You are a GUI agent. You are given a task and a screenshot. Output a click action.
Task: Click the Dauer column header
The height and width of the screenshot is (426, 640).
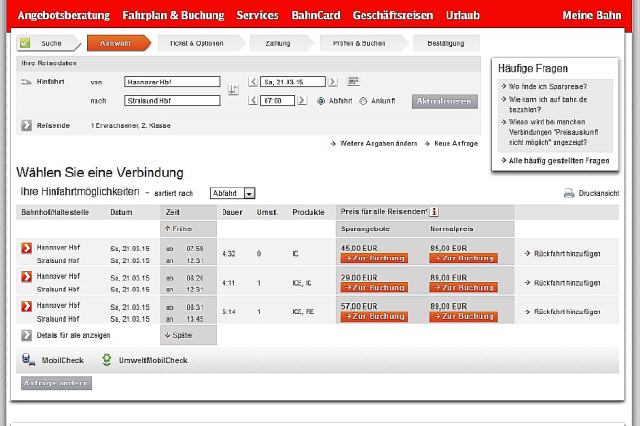(x=232, y=213)
